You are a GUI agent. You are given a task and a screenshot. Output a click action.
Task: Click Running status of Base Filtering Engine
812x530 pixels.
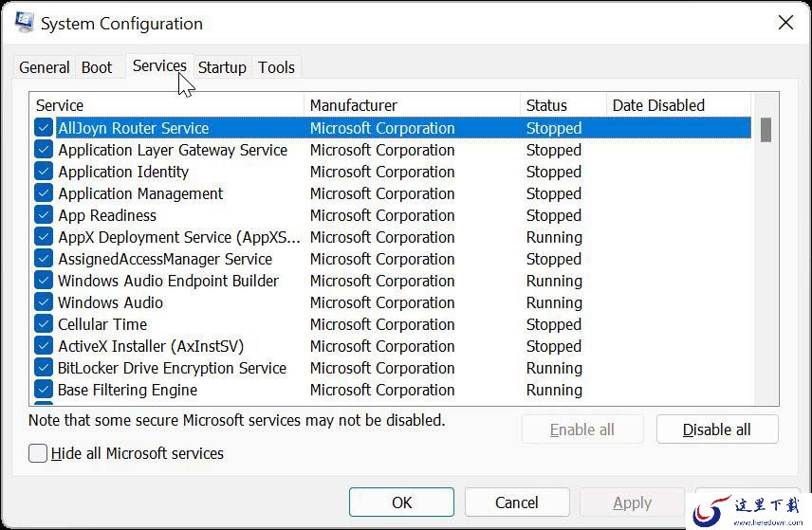click(x=554, y=389)
